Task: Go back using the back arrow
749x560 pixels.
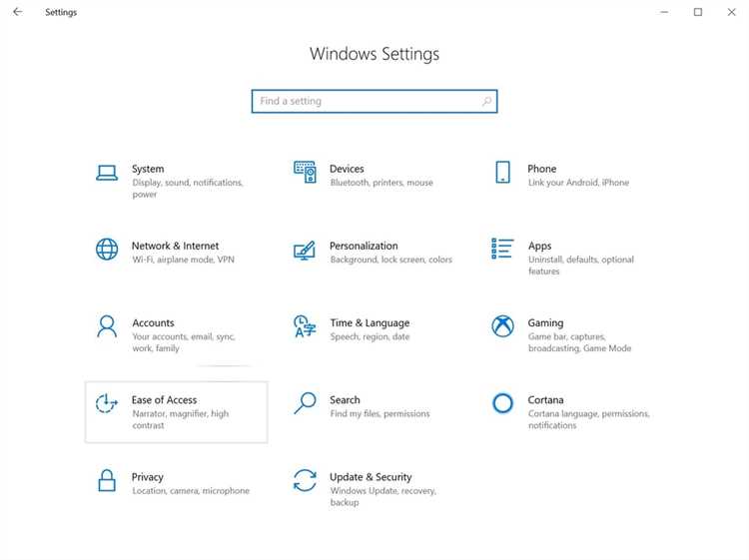Action: pos(17,12)
